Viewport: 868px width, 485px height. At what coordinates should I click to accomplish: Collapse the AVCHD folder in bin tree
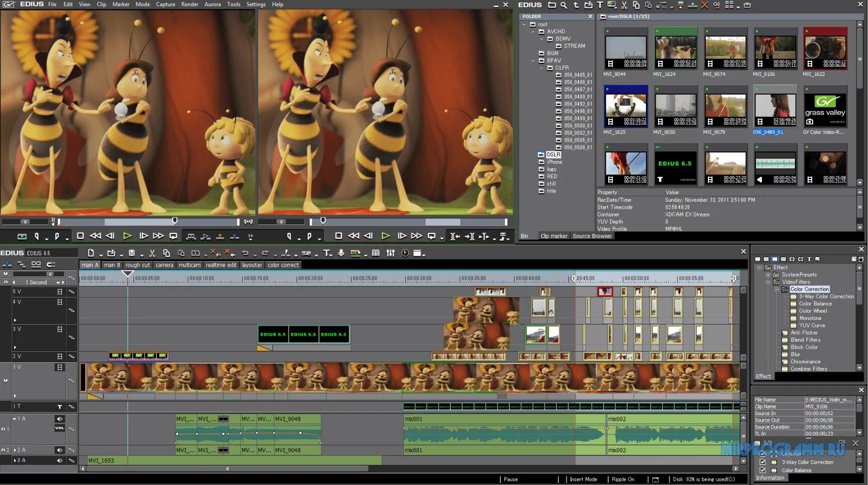coord(533,31)
